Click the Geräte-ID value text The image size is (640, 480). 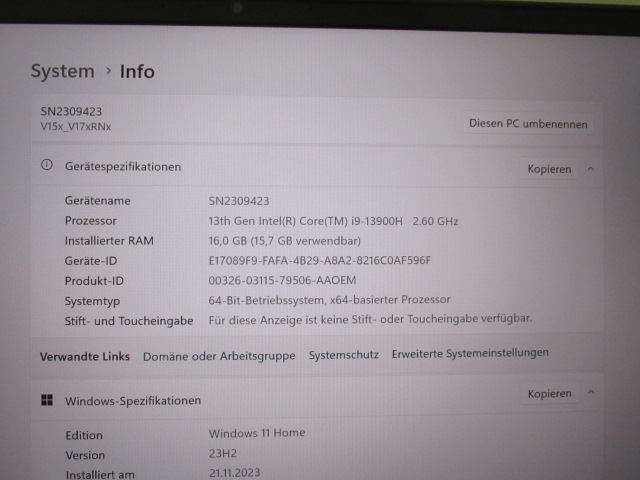319,260
